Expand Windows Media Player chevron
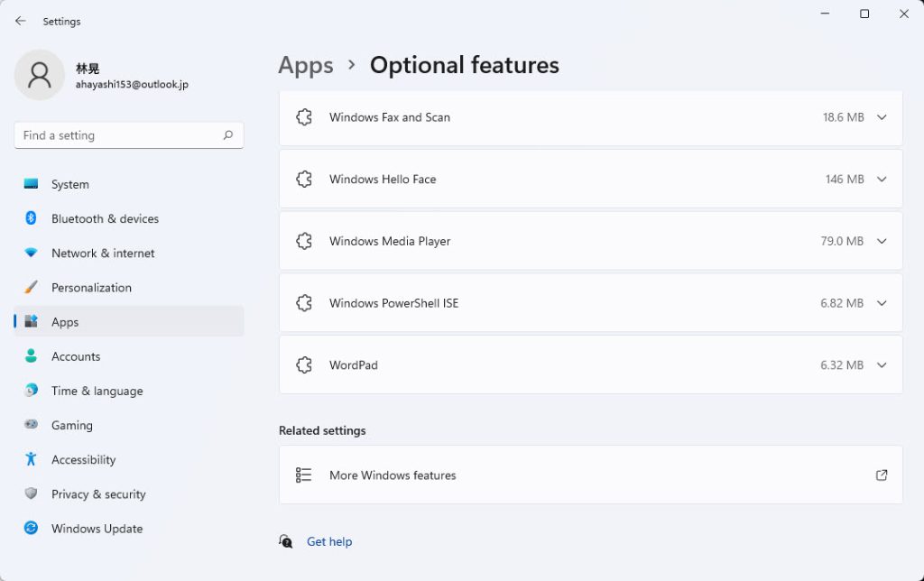 click(882, 241)
